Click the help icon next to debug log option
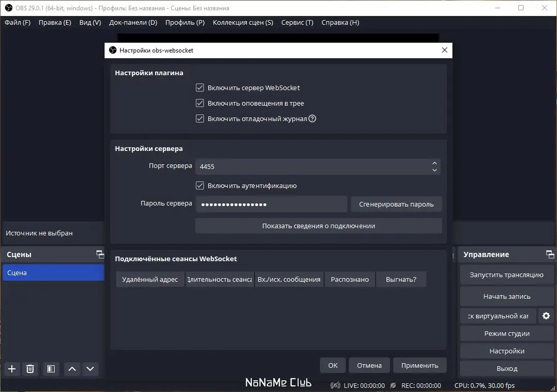The image size is (557, 392). coord(312,118)
